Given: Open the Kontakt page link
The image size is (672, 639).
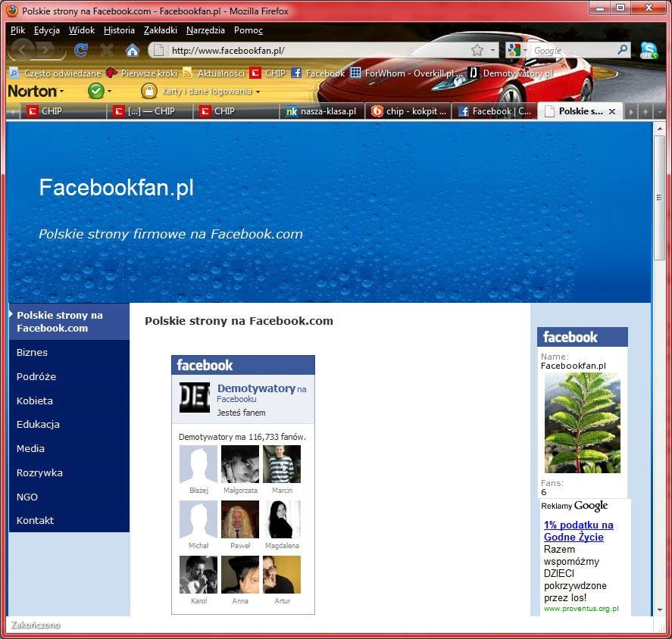Looking at the screenshot, I should (x=69, y=520).
